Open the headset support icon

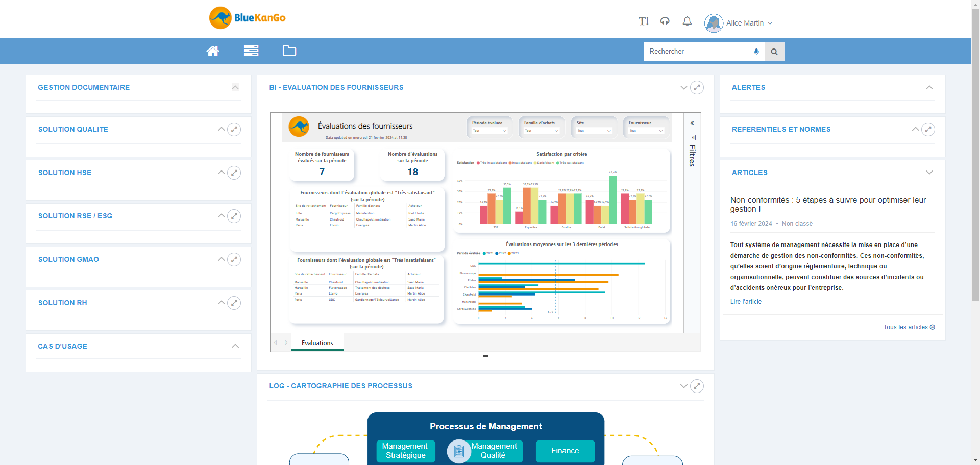tap(665, 21)
